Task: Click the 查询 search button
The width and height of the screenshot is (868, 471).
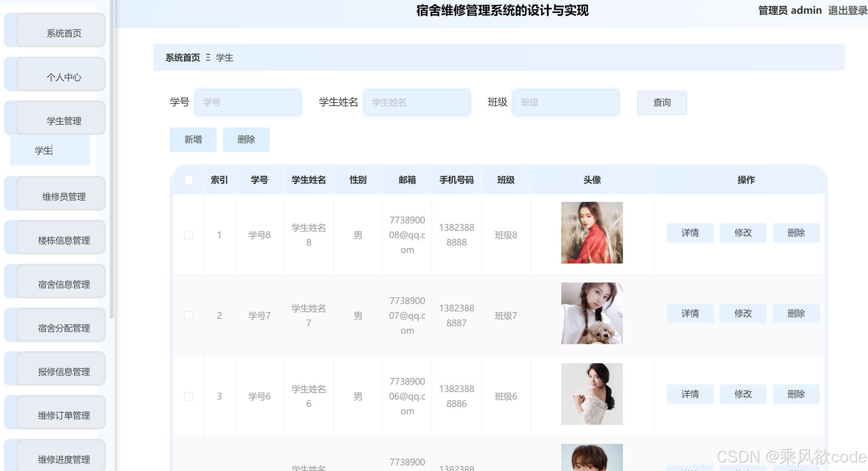Action: pos(662,103)
